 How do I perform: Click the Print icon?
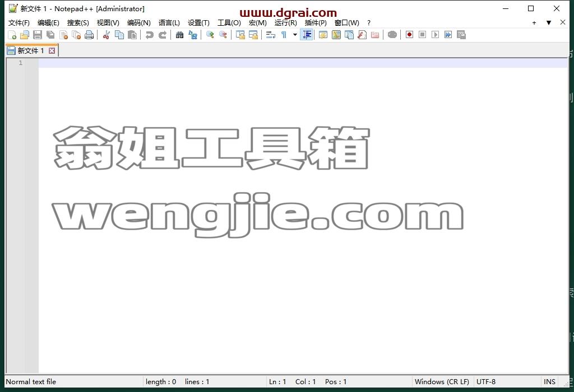tap(89, 35)
